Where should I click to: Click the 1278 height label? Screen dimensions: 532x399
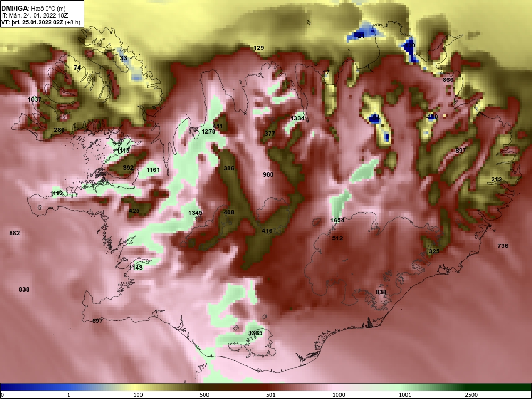pyautogui.click(x=209, y=131)
